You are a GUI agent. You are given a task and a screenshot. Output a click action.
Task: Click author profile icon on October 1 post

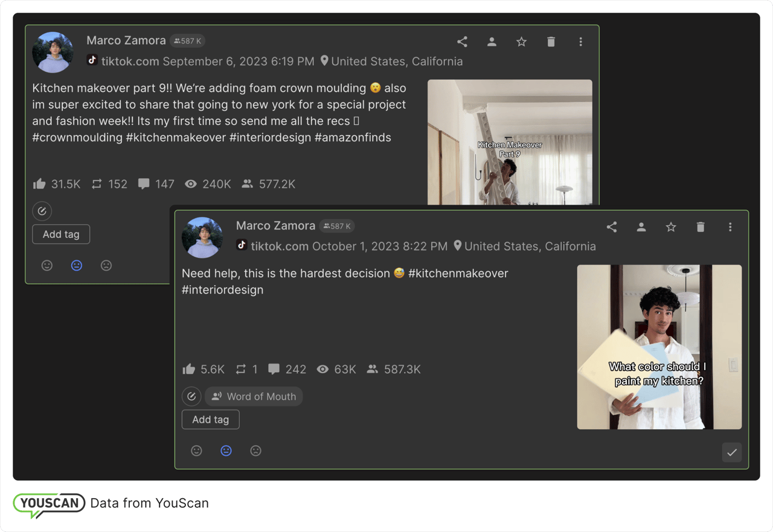641,227
